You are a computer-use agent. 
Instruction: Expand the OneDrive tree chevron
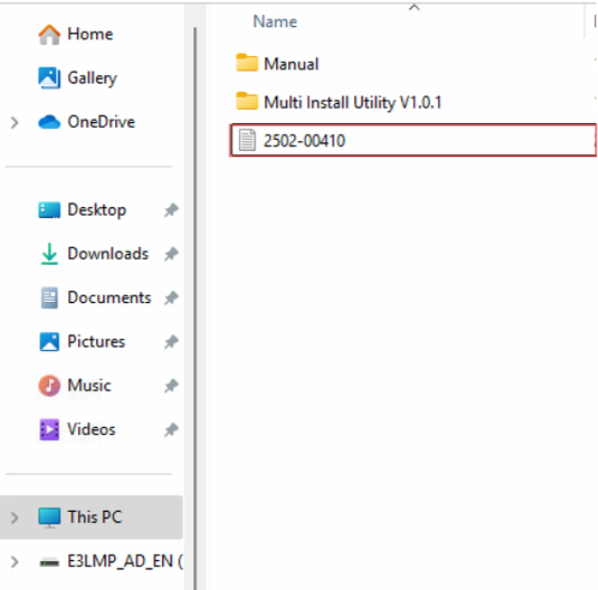(x=14, y=122)
